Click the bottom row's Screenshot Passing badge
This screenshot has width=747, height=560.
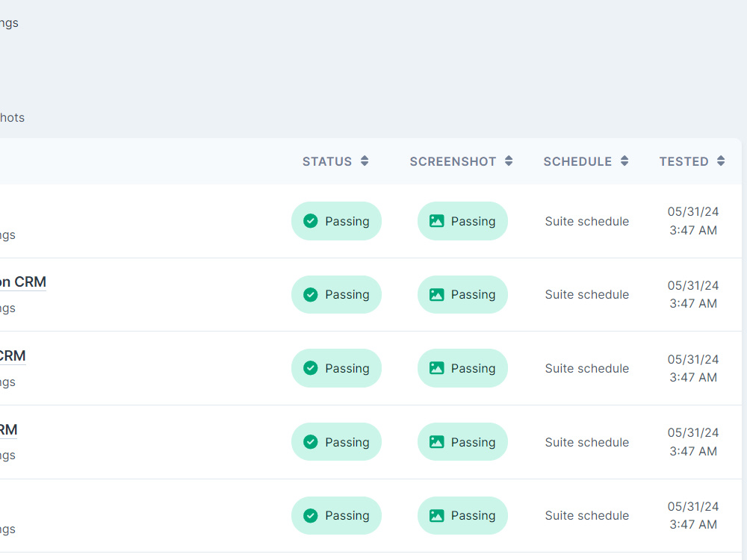pos(462,515)
